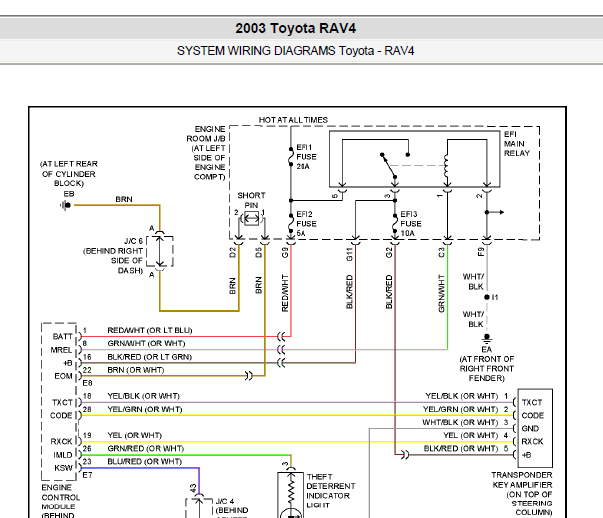Click the 'KSW' pin on the ECM

click(x=63, y=468)
